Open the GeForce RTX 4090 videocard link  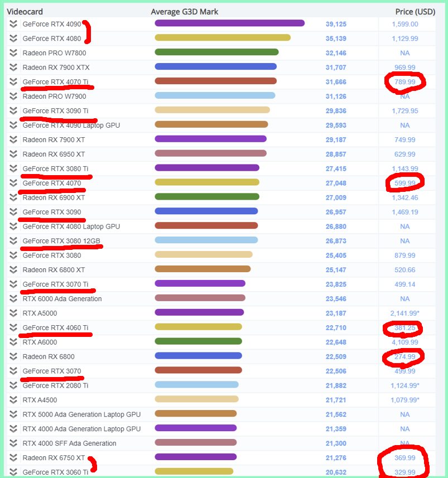52,24
